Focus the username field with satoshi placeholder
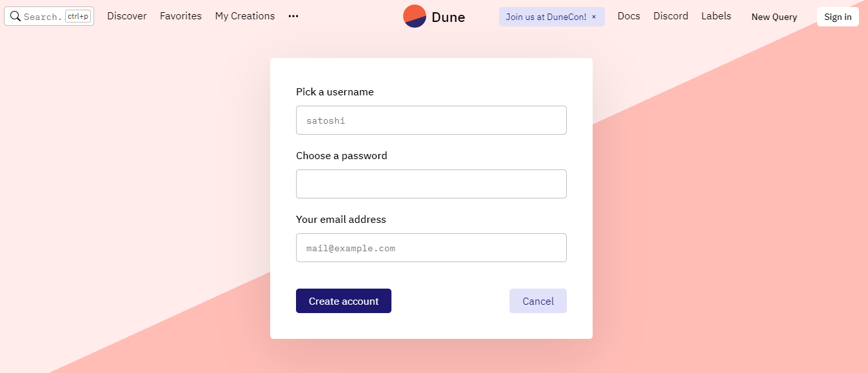 [431, 120]
